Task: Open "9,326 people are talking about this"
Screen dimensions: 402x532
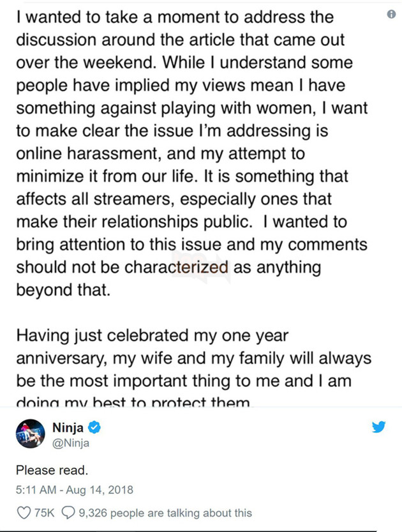Action: pos(165,513)
